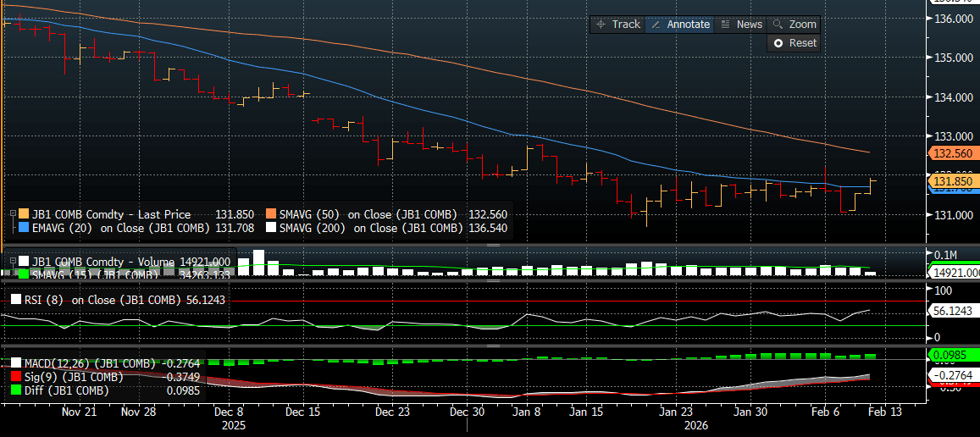Click the green Diff legend swatch
Screen dimensions: 980x437
pyautogui.click(x=14, y=390)
